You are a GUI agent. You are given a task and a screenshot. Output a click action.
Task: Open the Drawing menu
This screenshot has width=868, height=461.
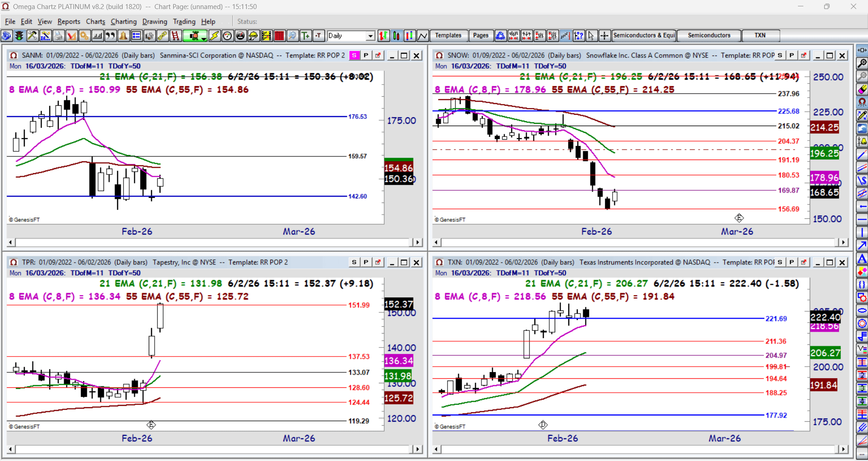pos(155,21)
